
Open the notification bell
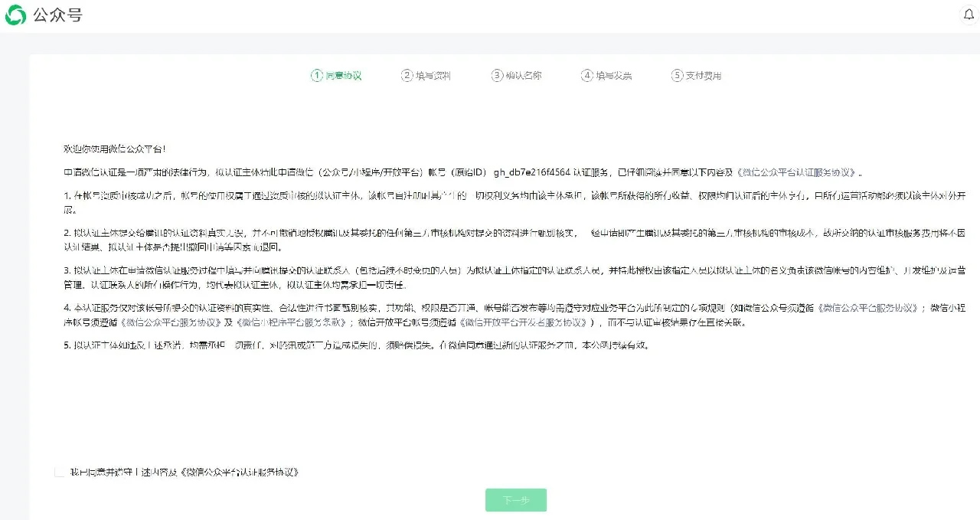[969, 15]
